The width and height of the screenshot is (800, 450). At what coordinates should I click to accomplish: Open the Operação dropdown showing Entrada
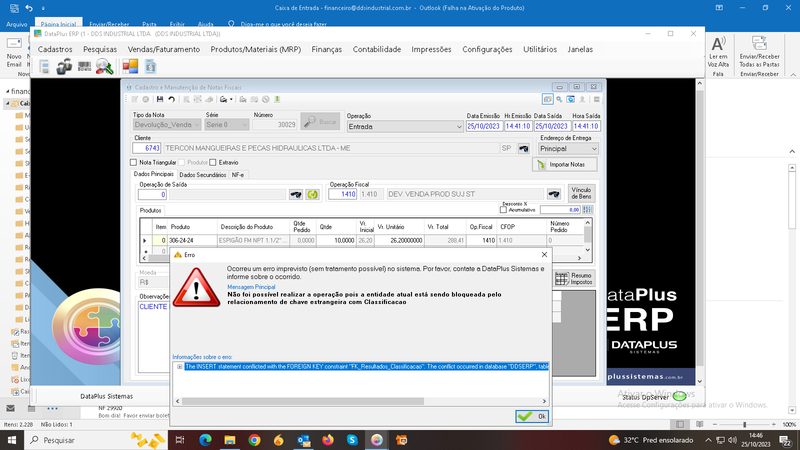point(405,127)
